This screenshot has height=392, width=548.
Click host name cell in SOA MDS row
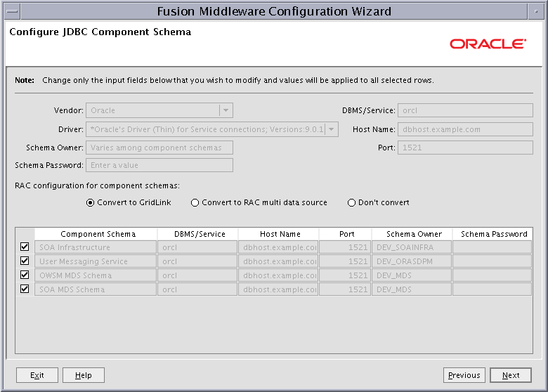[278, 289]
